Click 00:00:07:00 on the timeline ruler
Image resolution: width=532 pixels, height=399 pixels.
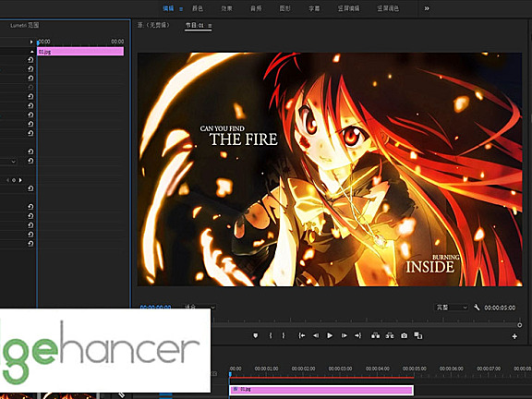click(x=489, y=369)
